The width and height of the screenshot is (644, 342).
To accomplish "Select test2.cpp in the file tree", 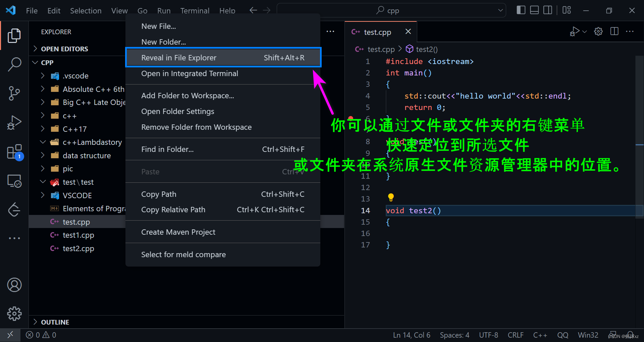I will [x=78, y=248].
